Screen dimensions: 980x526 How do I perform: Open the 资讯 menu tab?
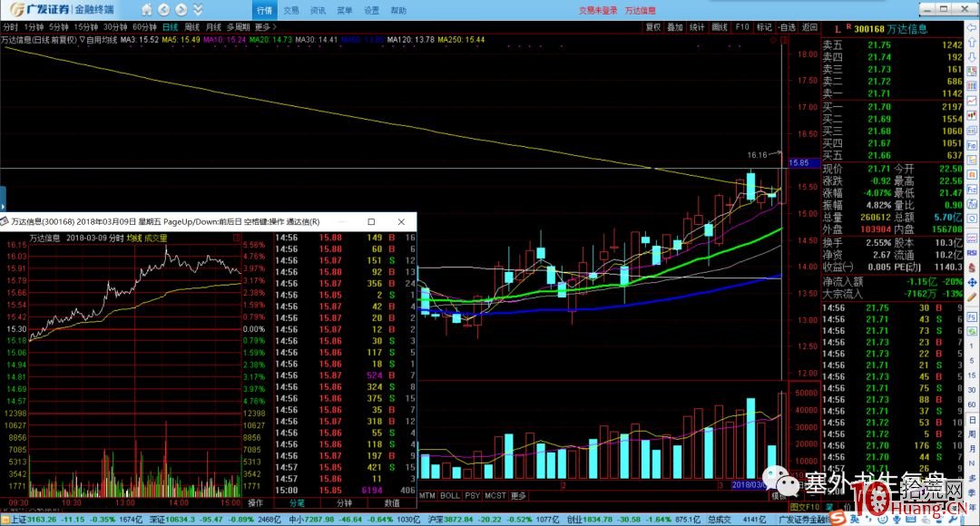[318, 11]
